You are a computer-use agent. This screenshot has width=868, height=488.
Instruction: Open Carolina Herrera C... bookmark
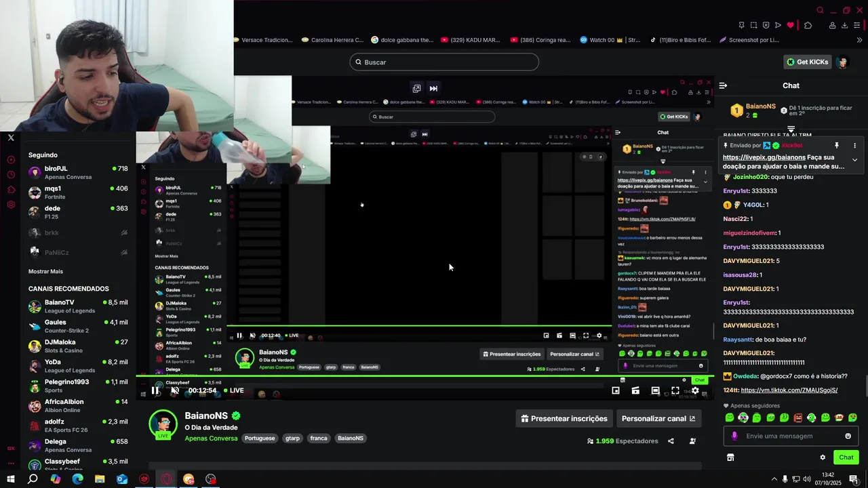[x=332, y=40]
